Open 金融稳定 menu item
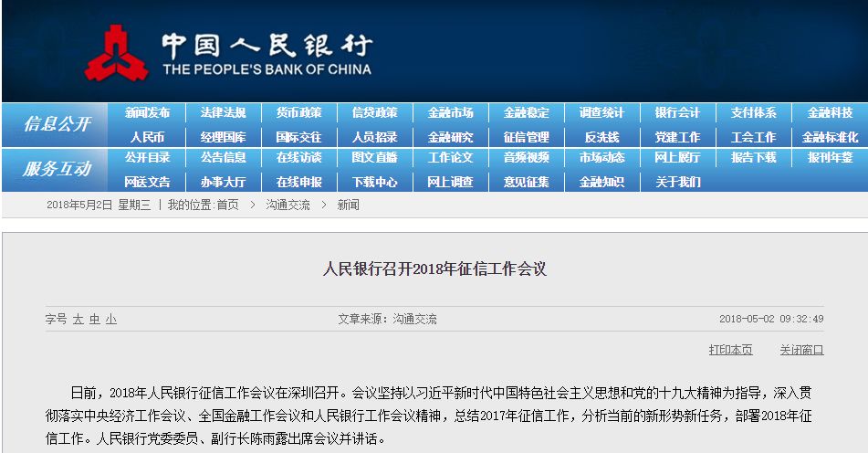The image size is (868, 453). click(527, 113)
